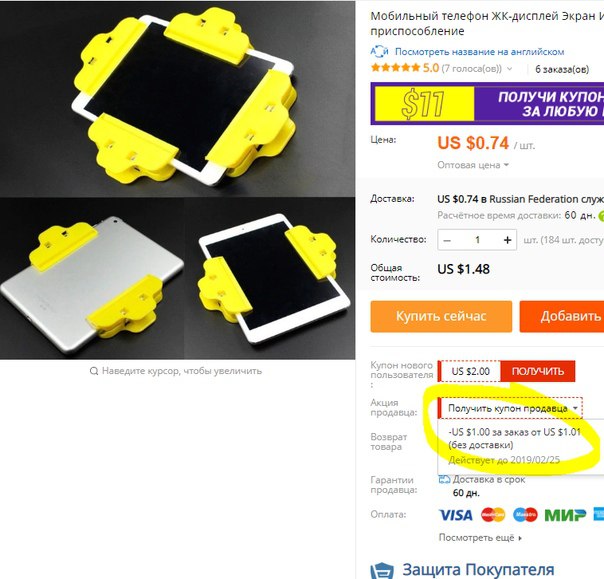This screenshot has height=579, width=604.
Task: Expand the votes chevron next to 7 голоса
Action: pyautogui.click(x=510, y=69)
